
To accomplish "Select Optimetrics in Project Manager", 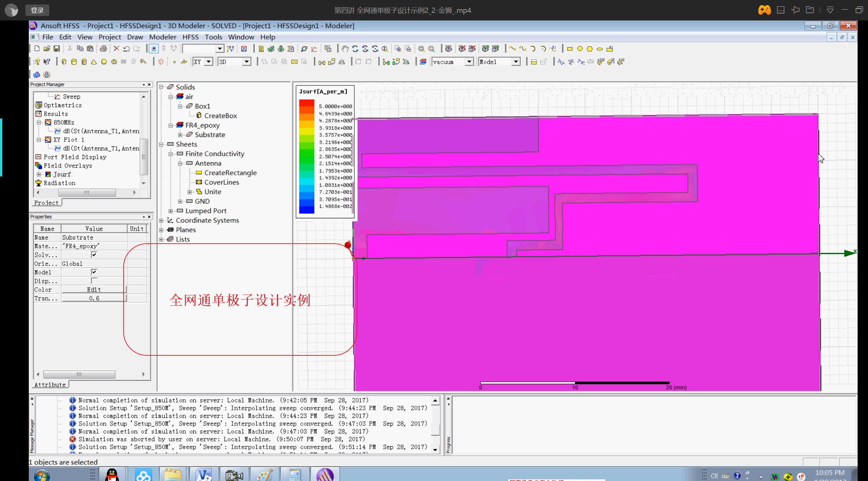I will pos(62,105).
